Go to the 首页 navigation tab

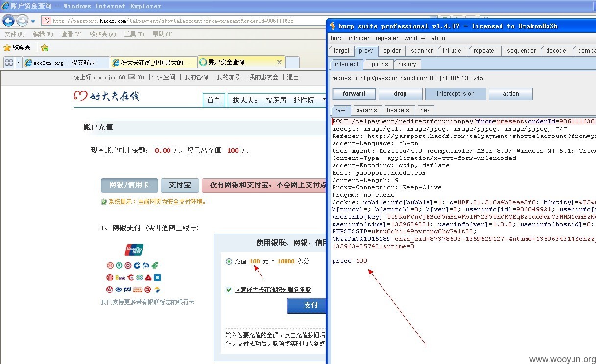[x=214, y=100]
